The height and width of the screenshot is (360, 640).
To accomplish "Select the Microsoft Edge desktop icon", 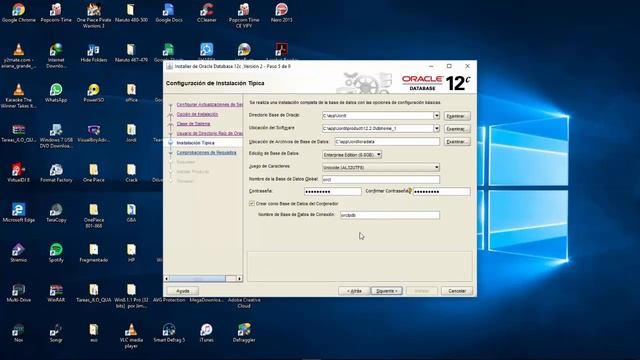I will (x=18, y=212).
